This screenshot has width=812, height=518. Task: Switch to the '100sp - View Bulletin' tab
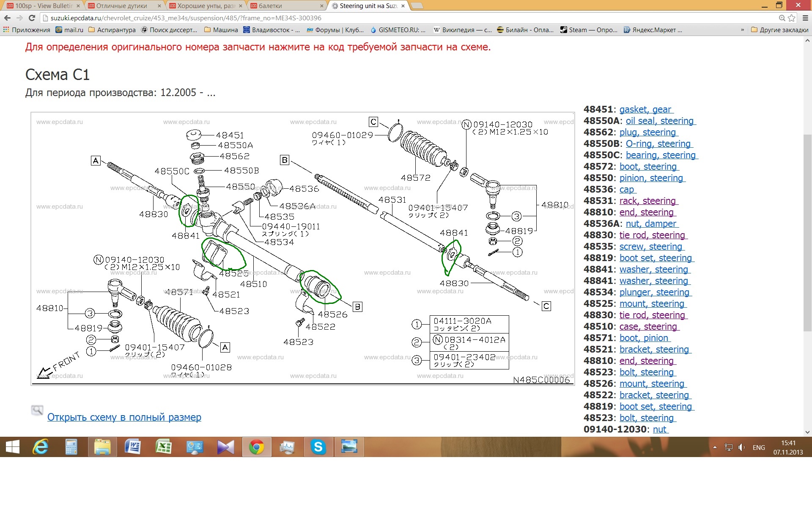pos(42,6)
